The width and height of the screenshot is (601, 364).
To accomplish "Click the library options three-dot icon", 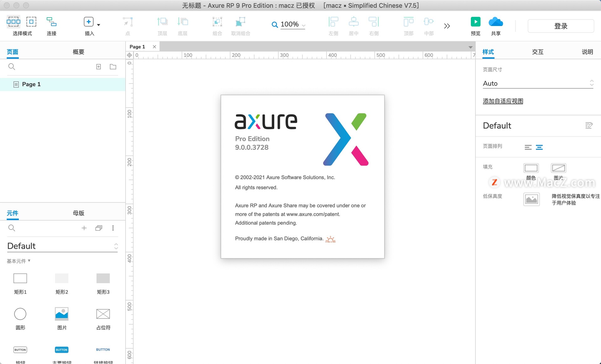I will point(113,228).
